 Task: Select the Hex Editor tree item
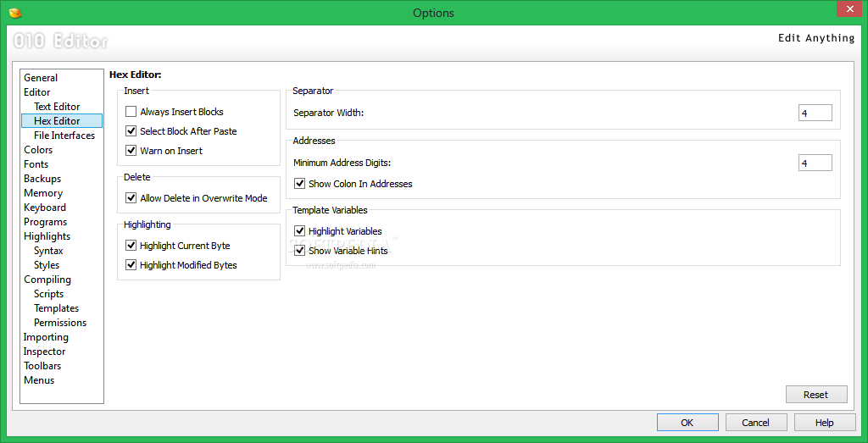61,121
